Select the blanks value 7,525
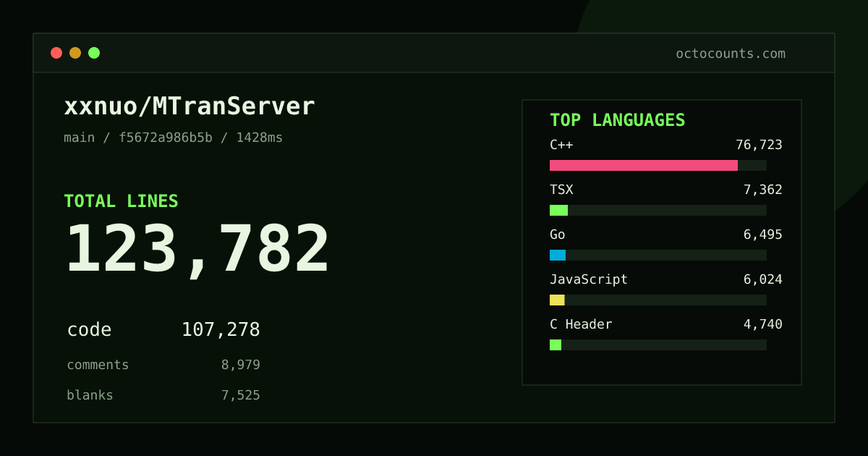The image size is (868, 456). [x=241, y=395]
